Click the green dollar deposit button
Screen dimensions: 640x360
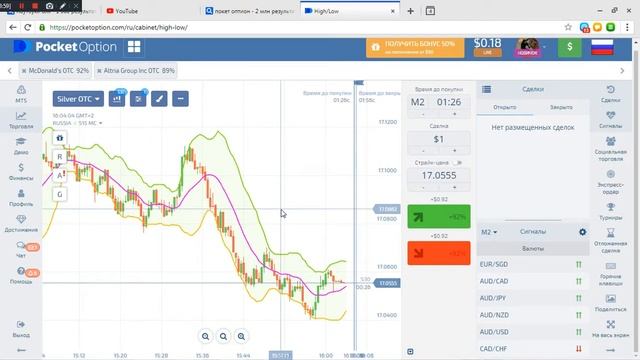point(569,47)
